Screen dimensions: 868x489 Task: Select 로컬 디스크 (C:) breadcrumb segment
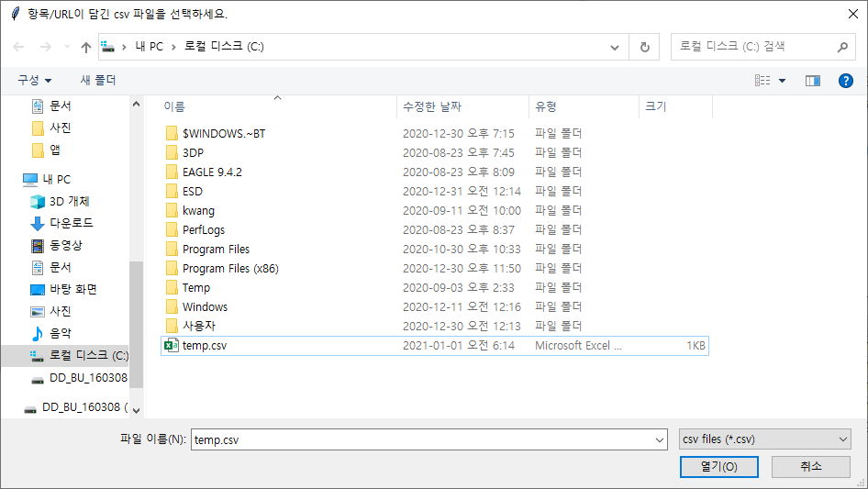tap(224, 47)
